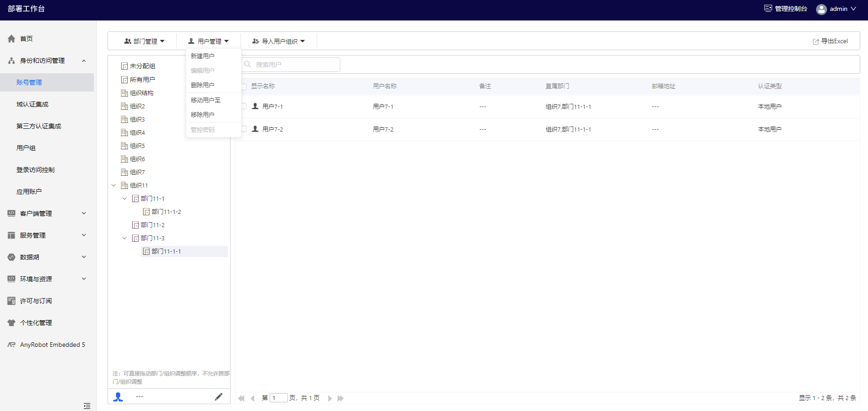Go to first page with double-left arrow

(x=241, y=398)
